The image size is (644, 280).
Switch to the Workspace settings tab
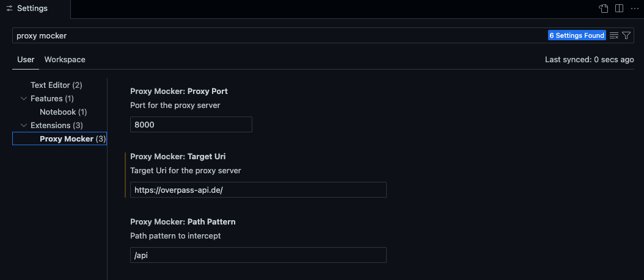[x=65, y=60]
